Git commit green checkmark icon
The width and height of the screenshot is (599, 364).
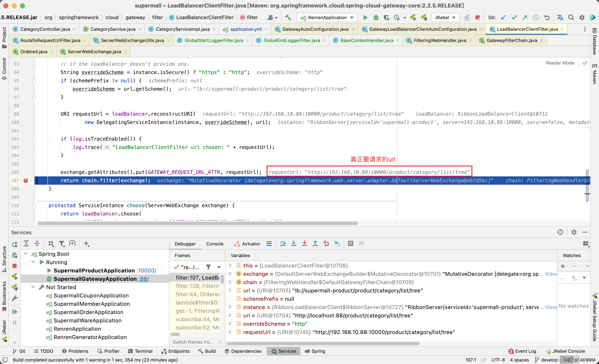click(514, 17)
